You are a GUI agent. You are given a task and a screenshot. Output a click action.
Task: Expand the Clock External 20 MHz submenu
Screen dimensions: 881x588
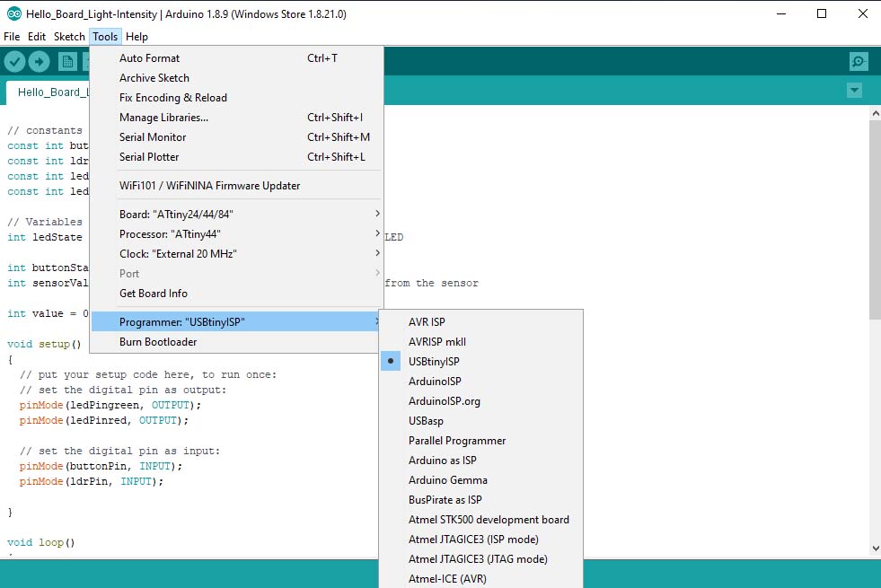point(236,254)
